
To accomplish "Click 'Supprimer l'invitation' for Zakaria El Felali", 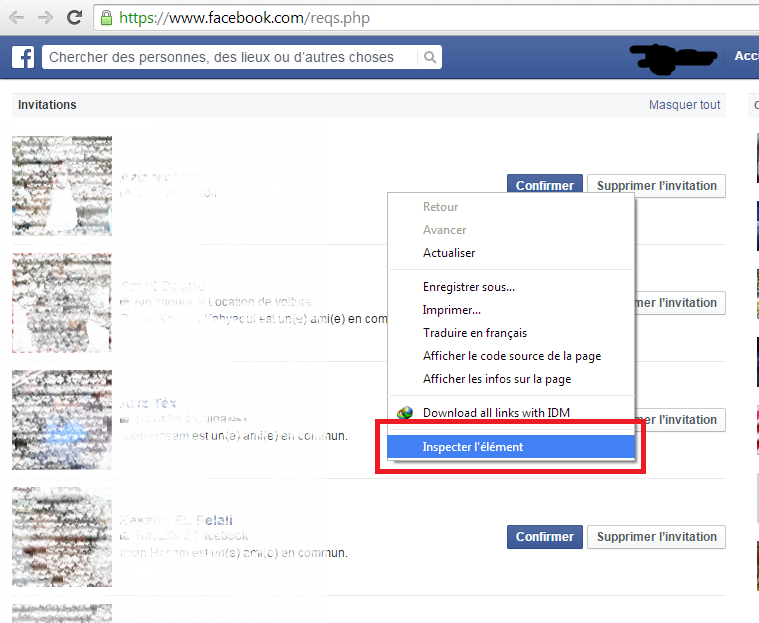I will (656, 537).
